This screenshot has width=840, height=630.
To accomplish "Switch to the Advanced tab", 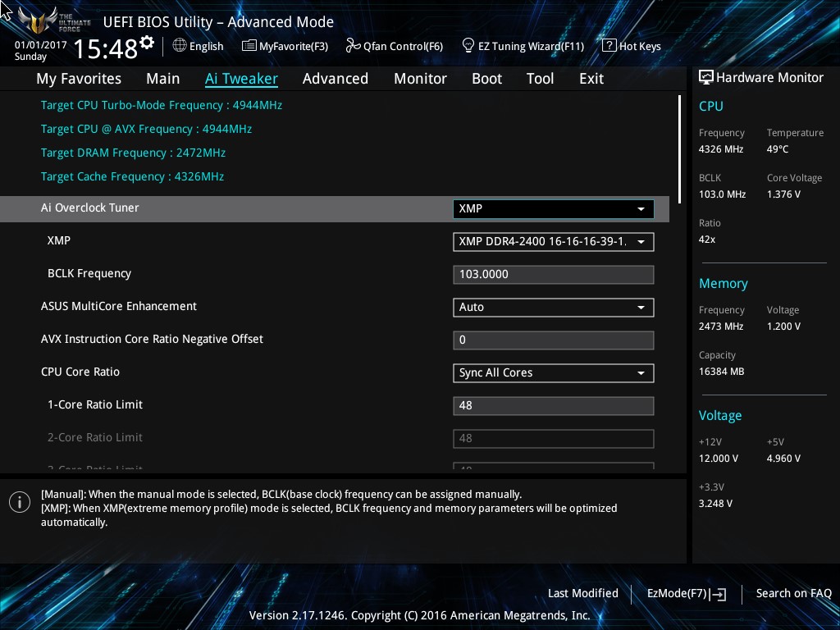I will [x=335, y=79].
